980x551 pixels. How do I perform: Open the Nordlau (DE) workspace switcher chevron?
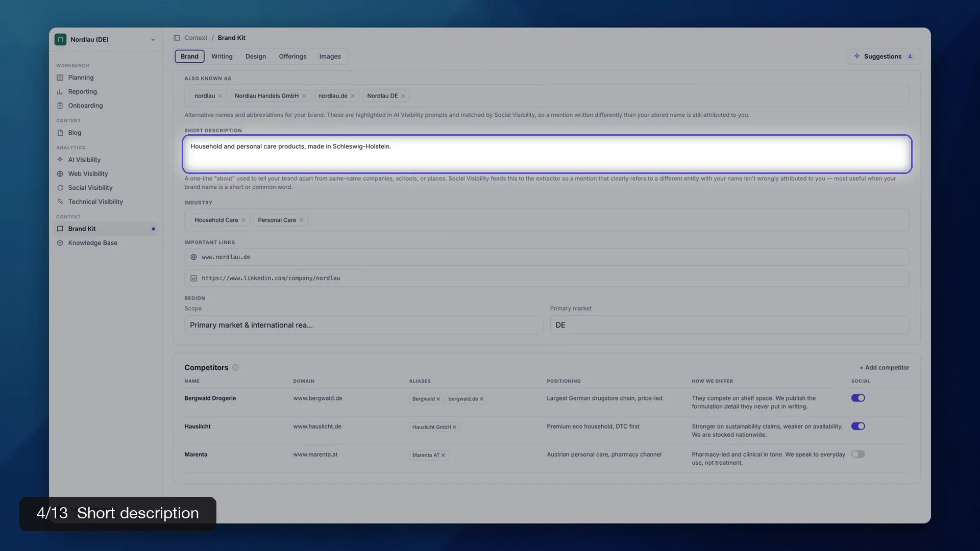153,40
